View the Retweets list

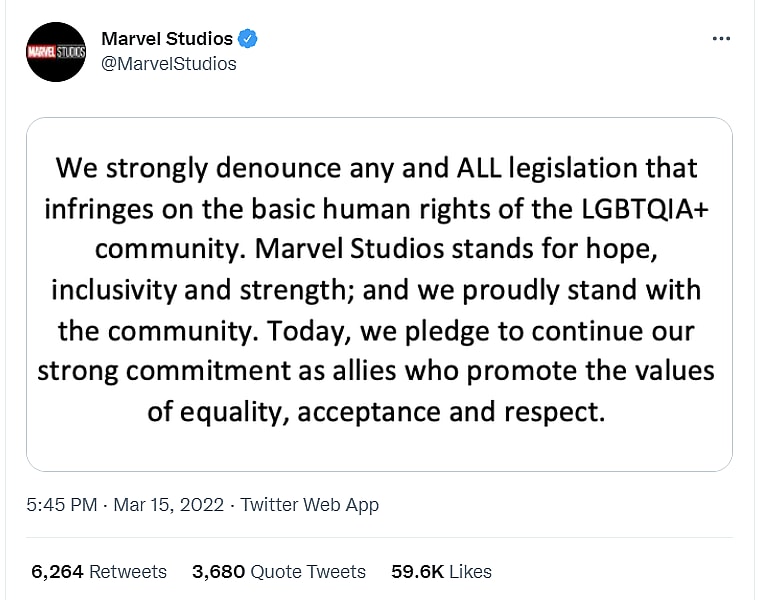tap(128, 572)
